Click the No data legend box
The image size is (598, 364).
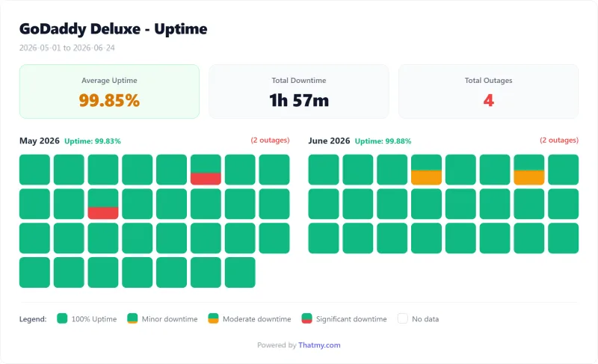(403, 318)
